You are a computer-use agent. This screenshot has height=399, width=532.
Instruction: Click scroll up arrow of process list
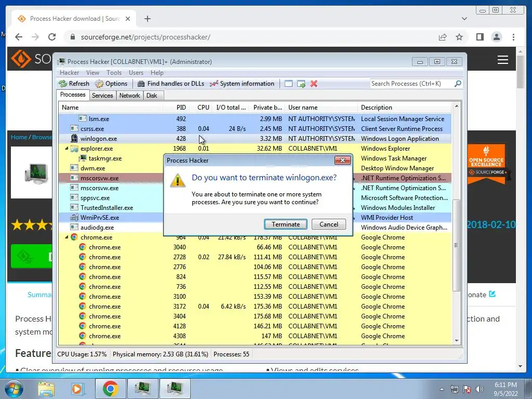coord(457,106)
